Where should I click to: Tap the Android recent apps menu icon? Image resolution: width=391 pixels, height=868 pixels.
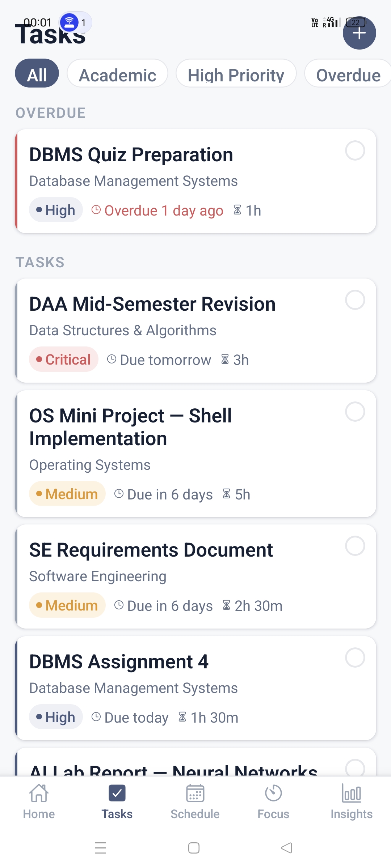(100, 848)
